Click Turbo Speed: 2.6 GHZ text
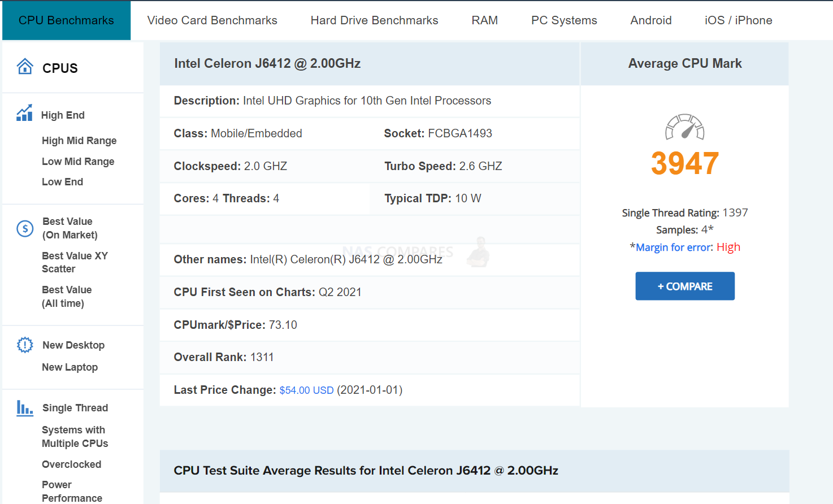833x504 pixels. [x=443, y=166]
